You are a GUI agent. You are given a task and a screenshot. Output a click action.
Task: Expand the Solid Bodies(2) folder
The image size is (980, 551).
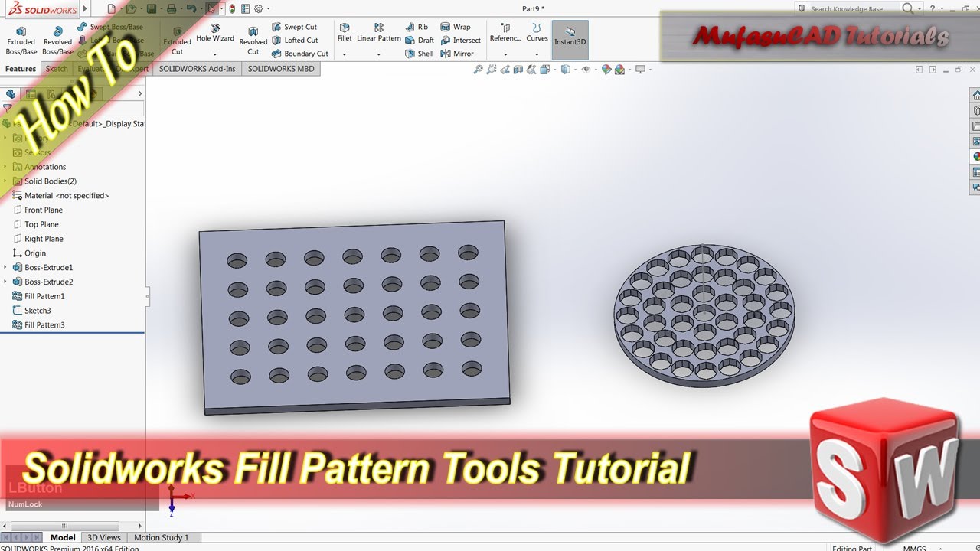point(5,181)
